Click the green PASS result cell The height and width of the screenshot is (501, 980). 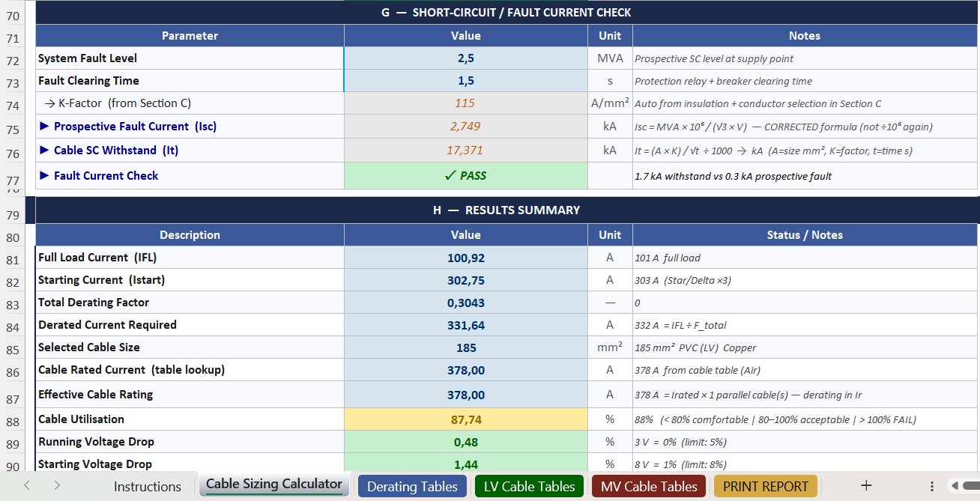coord(466,176)
